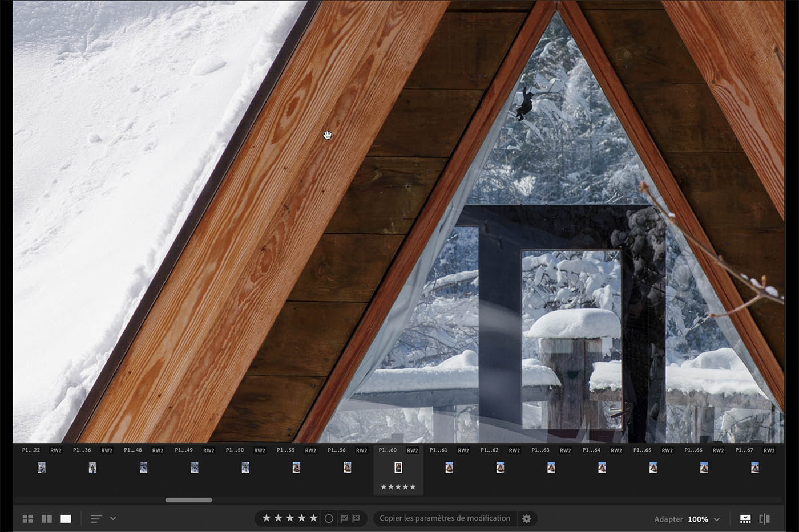Select the P1...22 thumbnail in the filmstrip
Screen dimensions: 799x532
(x=42, y=468)
